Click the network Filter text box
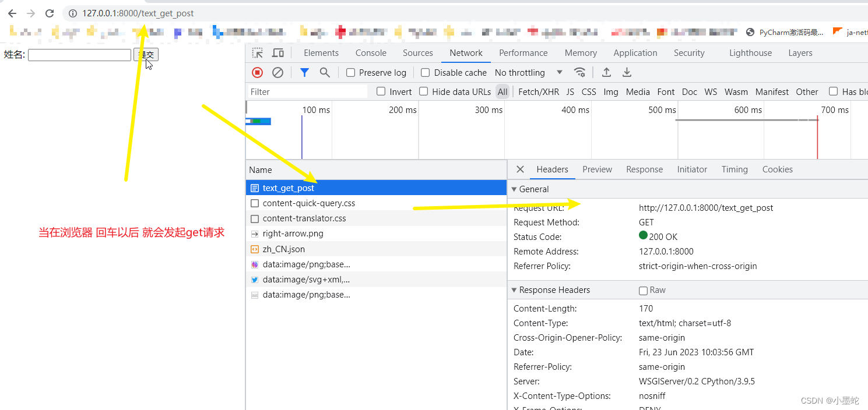This screenshot has width=868, height=410. (307, 91)
